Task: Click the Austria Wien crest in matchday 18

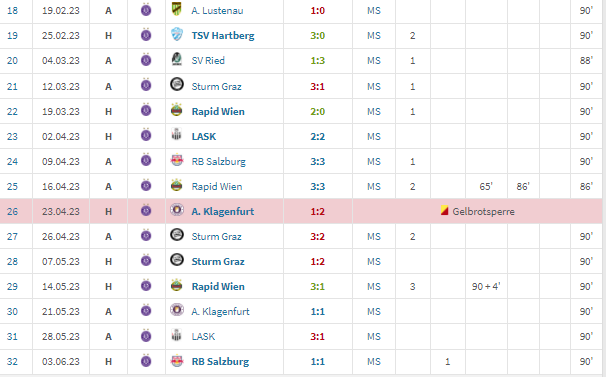Action: (146, 10)
